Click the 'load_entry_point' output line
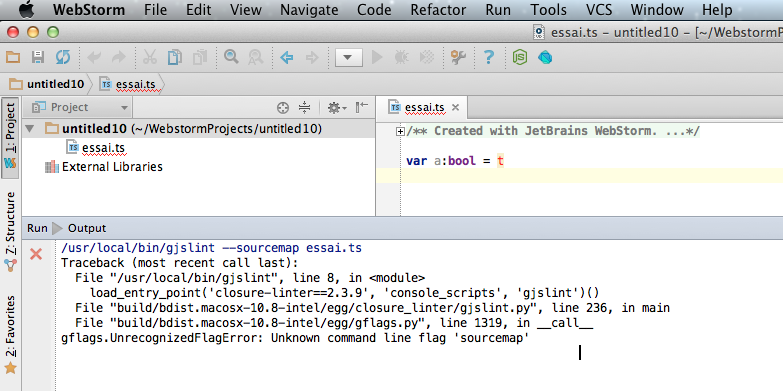This screenshot has width=783, height=391. pos(344,293)
